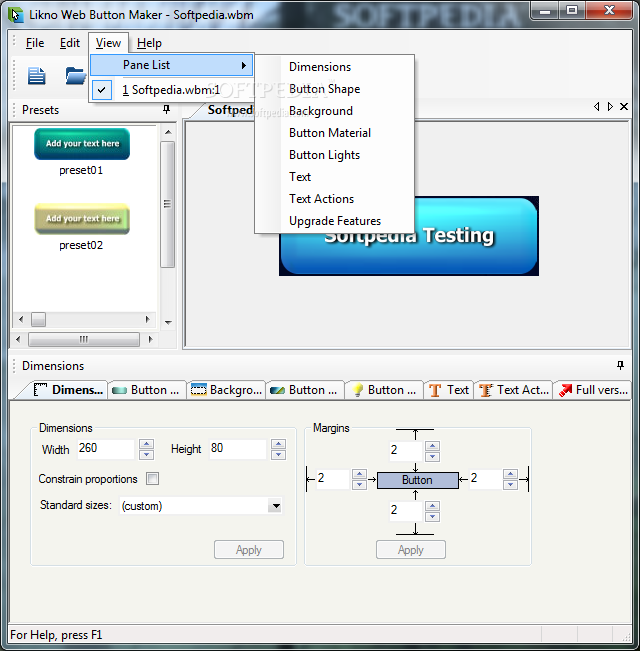
Task: Click the Button box in margins diagram
Action: 418,480
